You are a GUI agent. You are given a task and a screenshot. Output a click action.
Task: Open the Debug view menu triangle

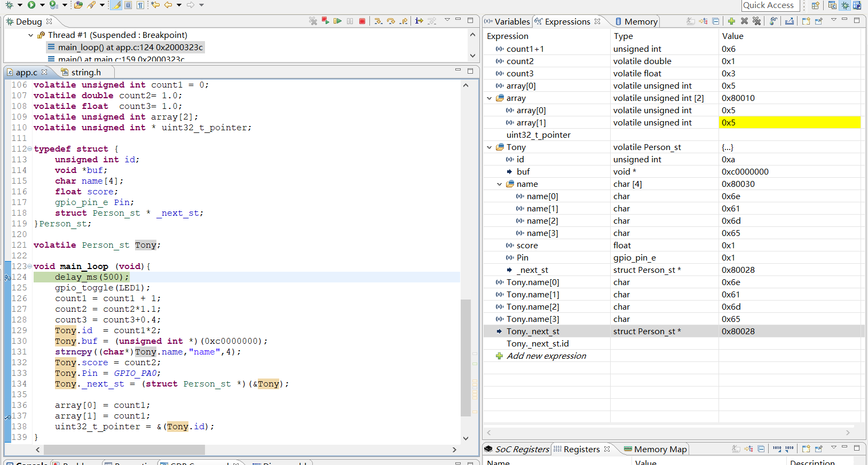pos(447,20)
